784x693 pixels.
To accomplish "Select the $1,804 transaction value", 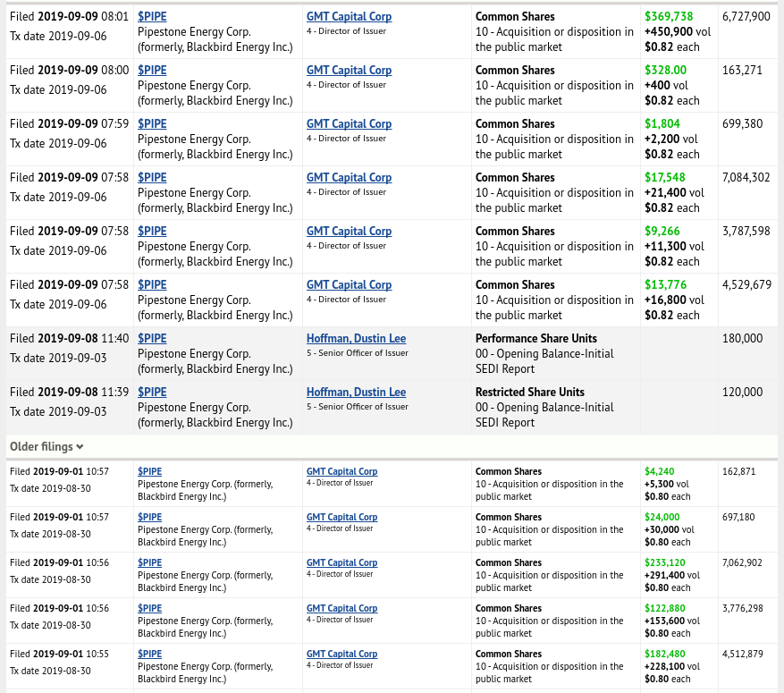I will click(662, 123).
